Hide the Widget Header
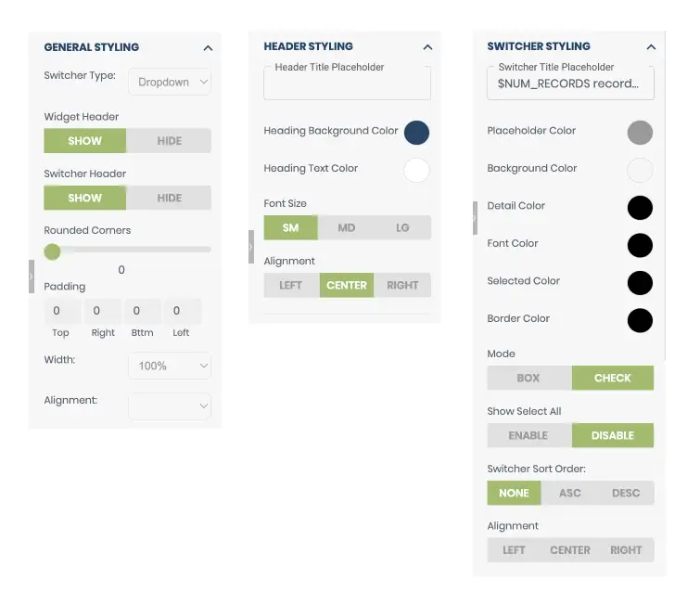 coord(169,141)
